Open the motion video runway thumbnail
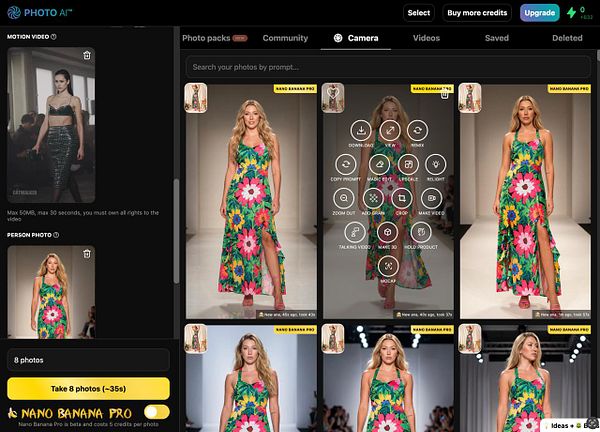 [x=51, y=125]
